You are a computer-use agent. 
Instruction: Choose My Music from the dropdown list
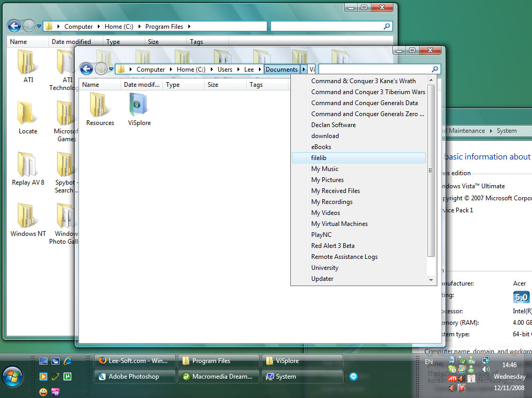[x=359, y=168]
